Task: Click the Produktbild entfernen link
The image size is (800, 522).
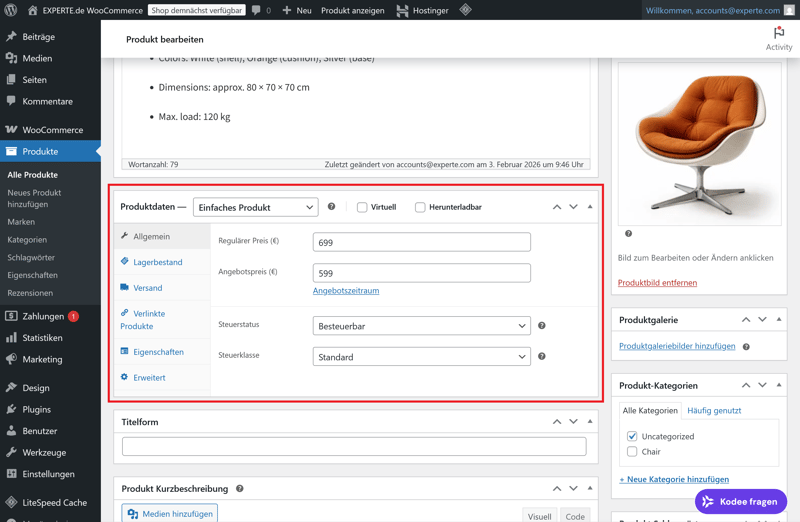Action: coord(657,283)
